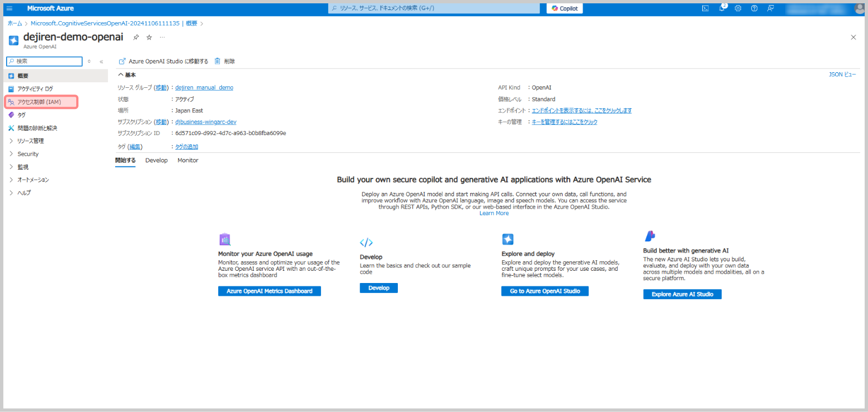Open the help question mark icon
This screenshot has height=412, width=868.
[754, 8]
